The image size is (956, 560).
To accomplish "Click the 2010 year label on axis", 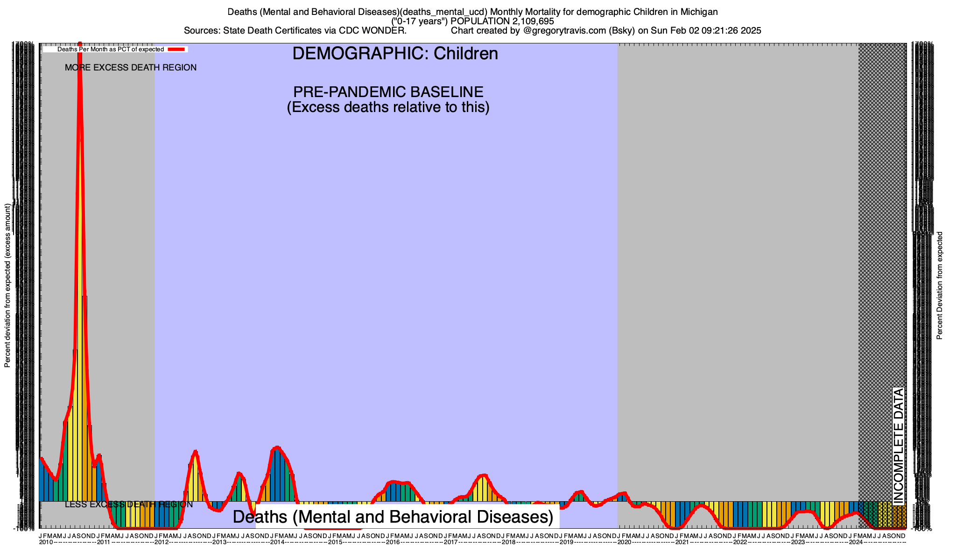I will (46, 542).
